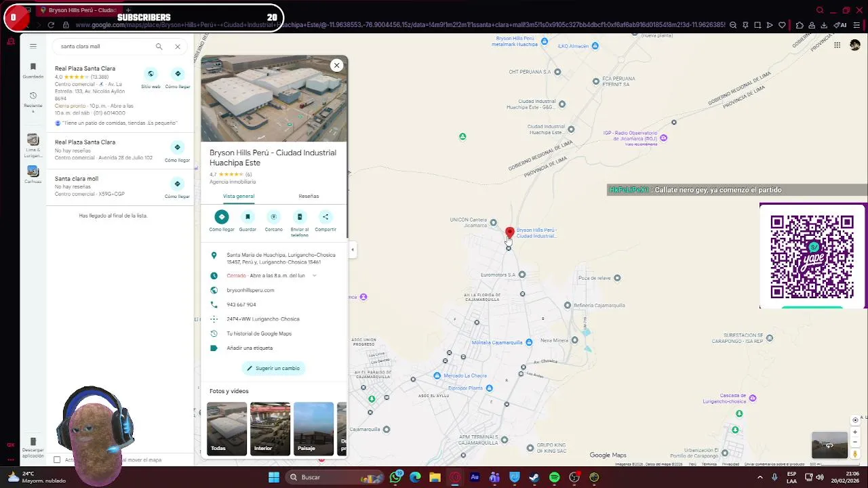Zoom in on the map
Viewport: 868px width, 488px height.
point(855,432)
